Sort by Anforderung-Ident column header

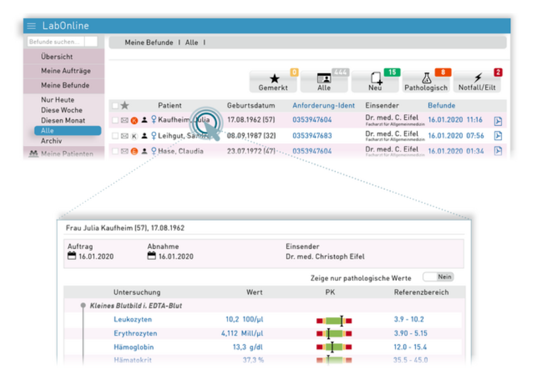[324, 105]
